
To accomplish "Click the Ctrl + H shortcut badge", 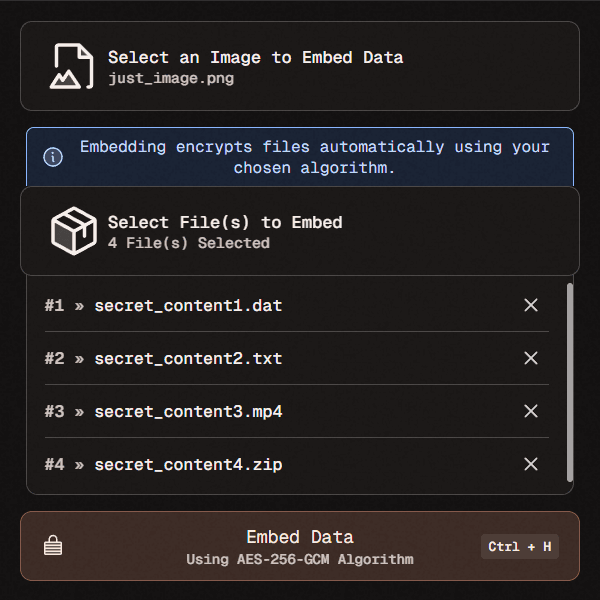I will click(x=519, y=547).
